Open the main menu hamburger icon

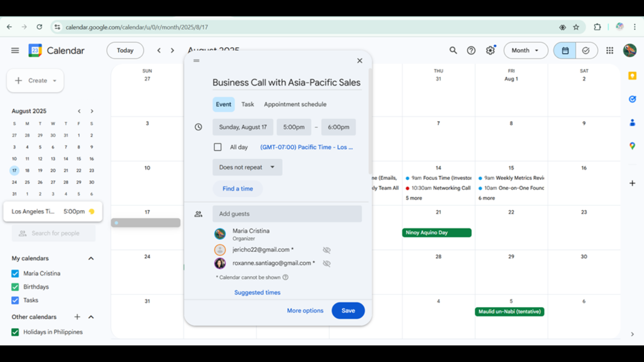[15, 50]
